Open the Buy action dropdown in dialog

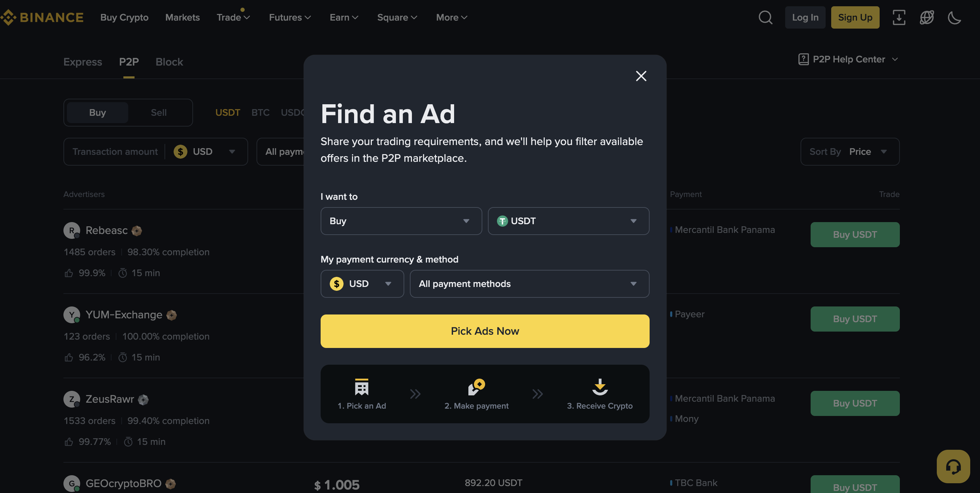click(x=401, y=221)
